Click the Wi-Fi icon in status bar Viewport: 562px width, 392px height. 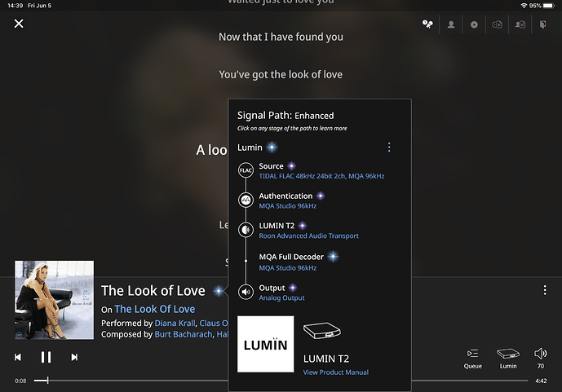524,6
